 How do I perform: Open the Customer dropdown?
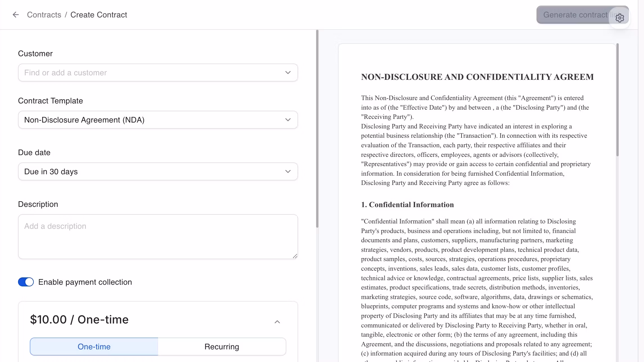tap(158, 73)
